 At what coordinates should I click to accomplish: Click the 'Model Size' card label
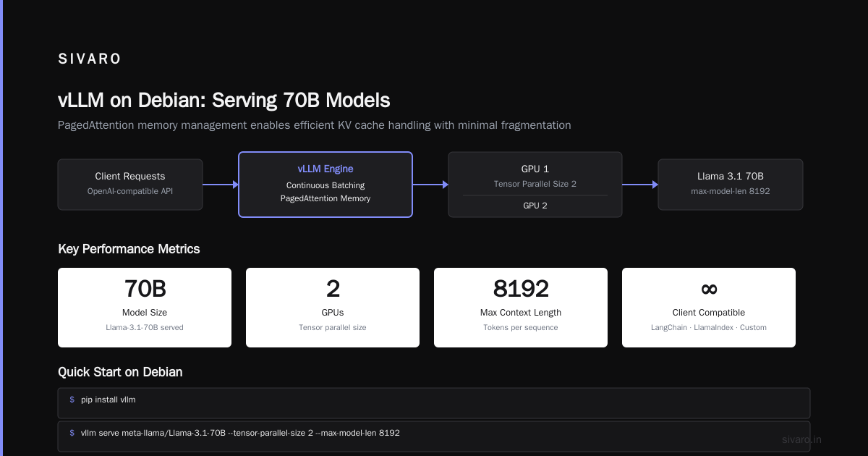pyautogui.click(x=145, y=313)
